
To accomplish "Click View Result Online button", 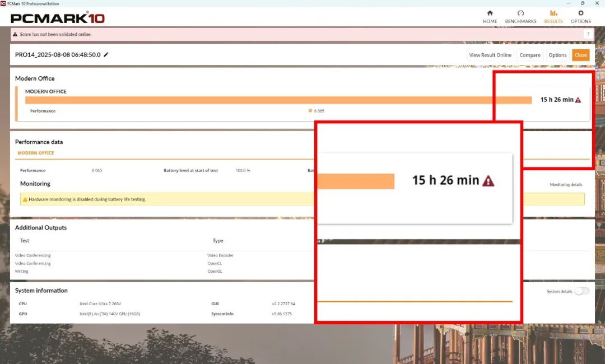I will pos(490,55).
